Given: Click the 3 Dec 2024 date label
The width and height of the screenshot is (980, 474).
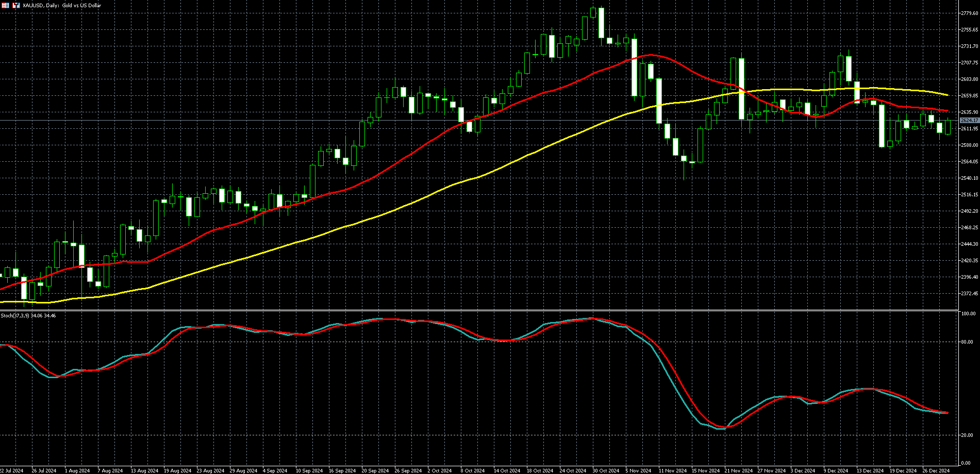Looking at the screenshot, I should (803, 471).
